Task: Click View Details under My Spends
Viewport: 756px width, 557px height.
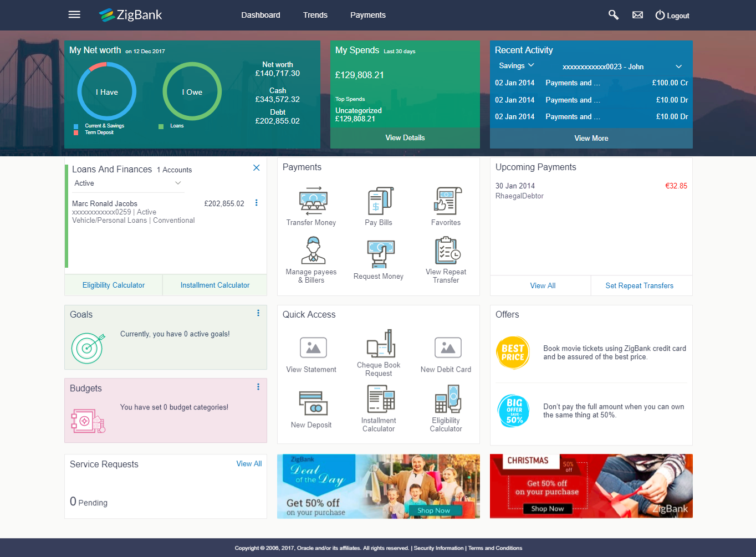Action: click(x=405, y=138)
